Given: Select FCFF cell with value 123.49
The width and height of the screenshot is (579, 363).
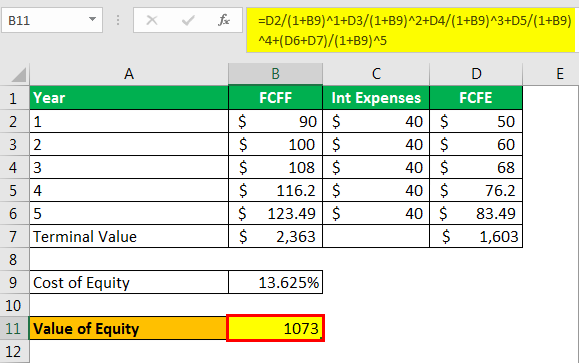Looking at the screenshot, I should coord(275,213).
